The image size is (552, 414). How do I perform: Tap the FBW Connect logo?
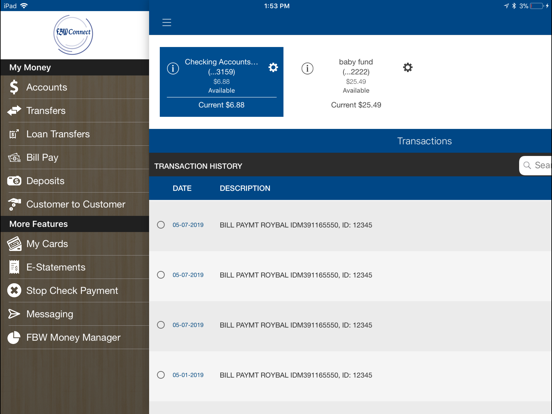point(73,34)
